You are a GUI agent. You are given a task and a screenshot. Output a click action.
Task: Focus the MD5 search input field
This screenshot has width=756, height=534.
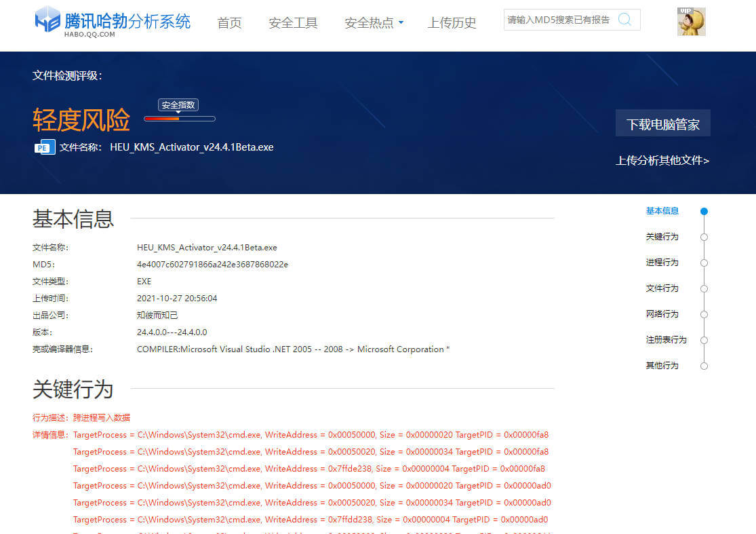point(559,20)
